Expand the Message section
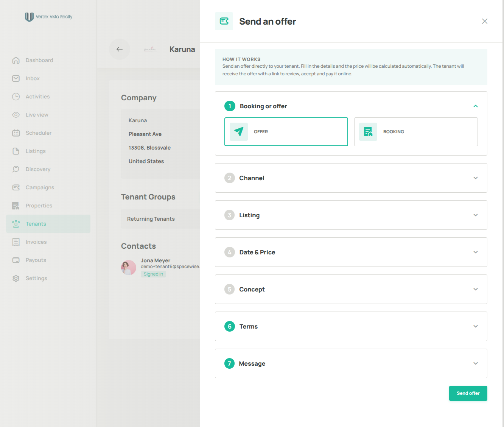The image size is (504, 427). pos(351,363)
